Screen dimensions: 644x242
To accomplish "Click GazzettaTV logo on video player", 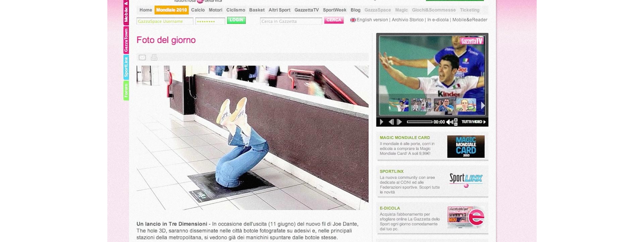I will (x=472, y=41).
